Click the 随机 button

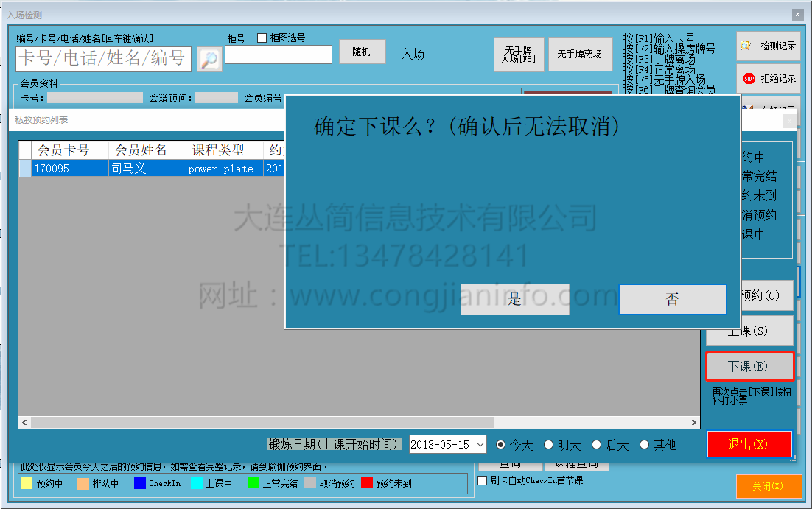click(x=362, y=52)
